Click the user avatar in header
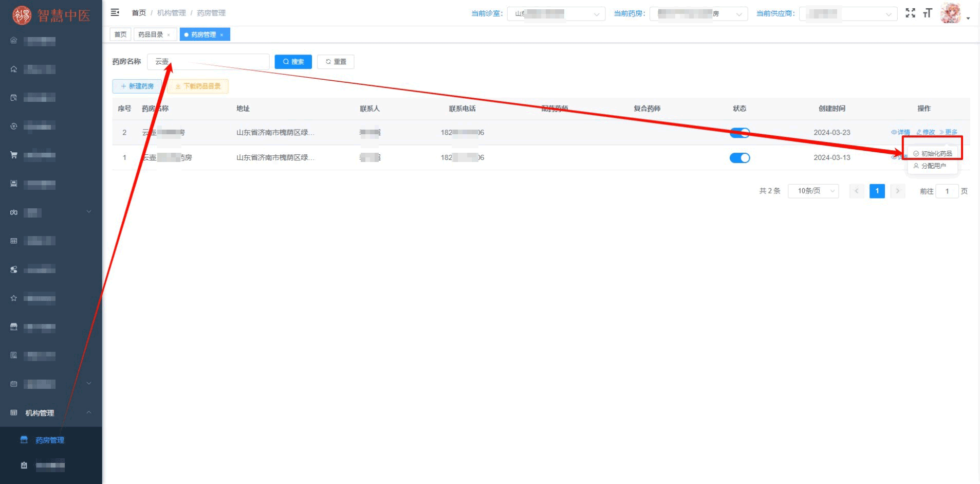 tap(950, 13)
